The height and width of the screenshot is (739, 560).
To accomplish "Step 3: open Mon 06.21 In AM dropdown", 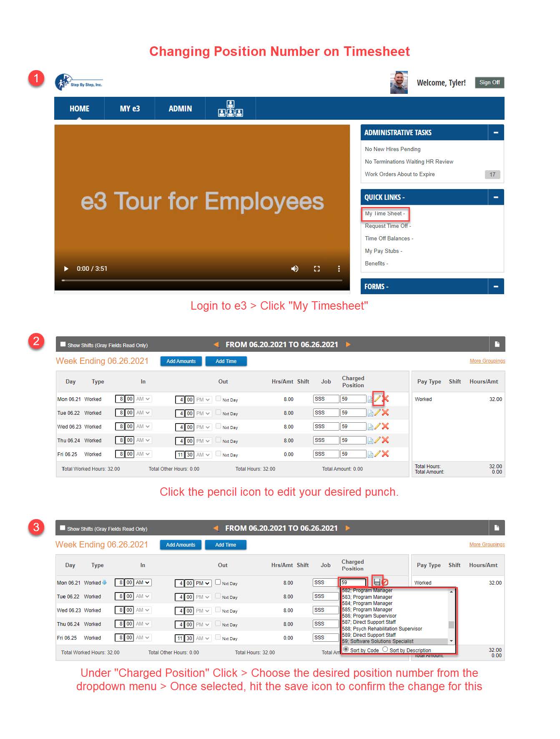I will tap(143, 583).
